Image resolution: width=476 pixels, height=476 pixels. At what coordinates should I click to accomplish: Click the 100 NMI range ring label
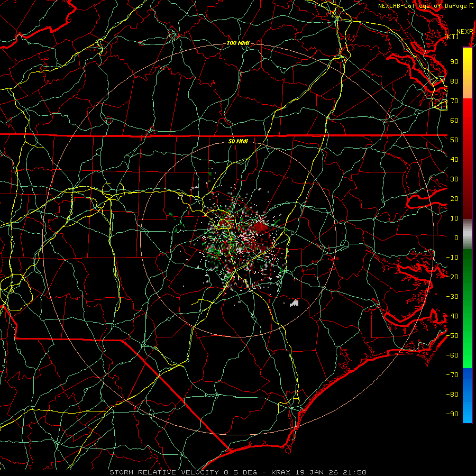[x=238, y=43]
